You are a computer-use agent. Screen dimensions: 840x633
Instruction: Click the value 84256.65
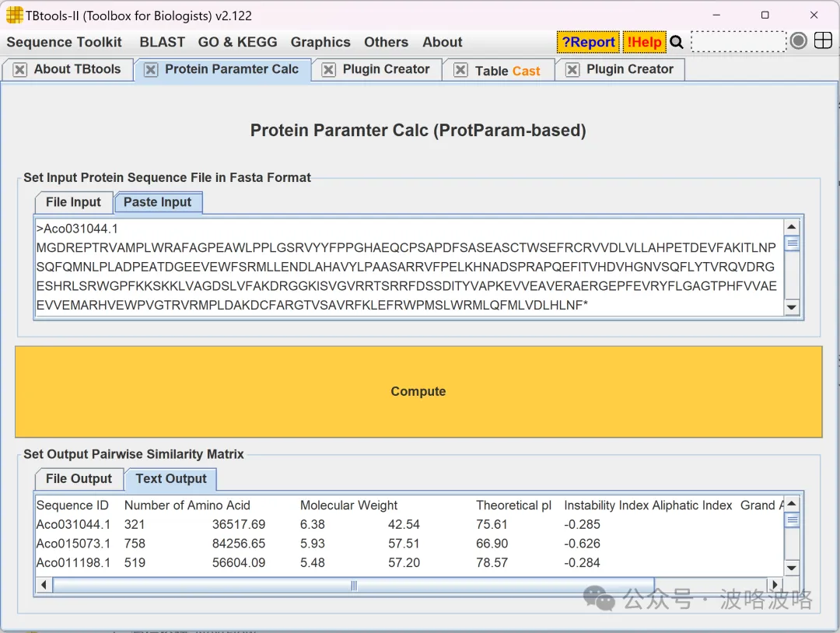click(x=239, y=544)
